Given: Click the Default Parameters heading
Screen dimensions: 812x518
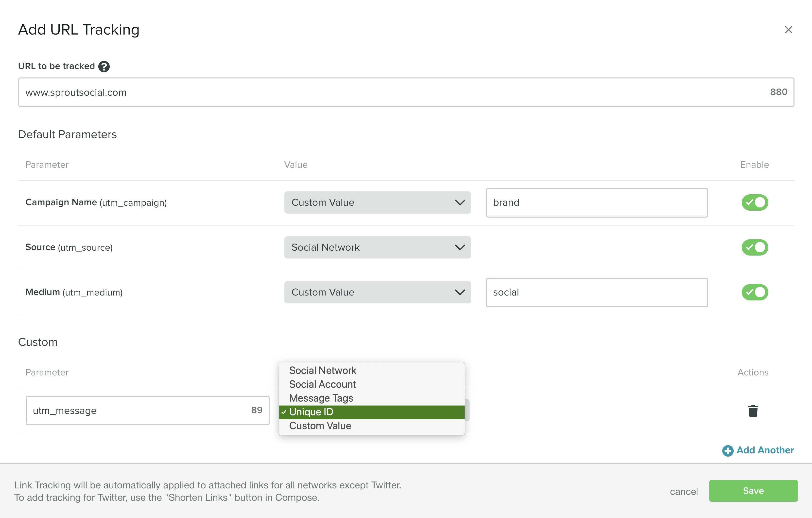Looking at the screenshot, I should click(68, 134).
